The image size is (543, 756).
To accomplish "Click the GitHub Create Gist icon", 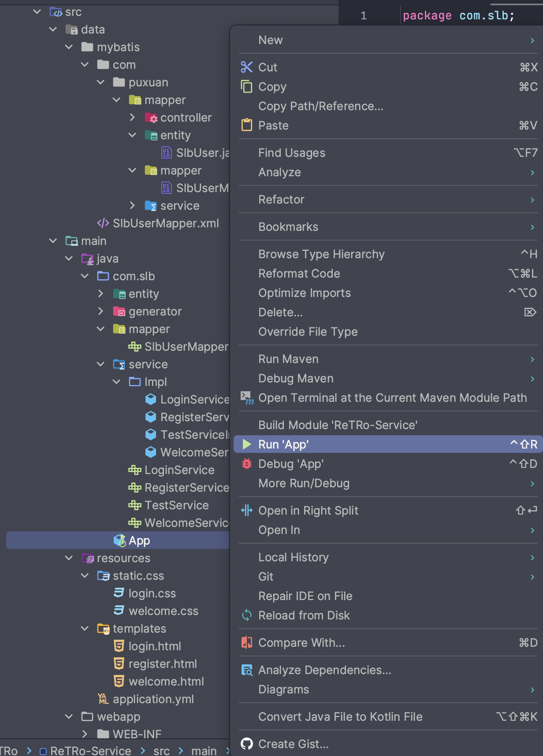I will point(247,744).
